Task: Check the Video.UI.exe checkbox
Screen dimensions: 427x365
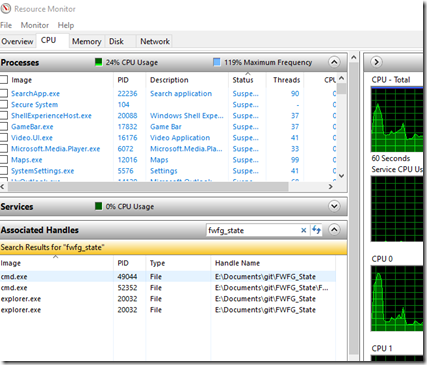Action: 4,138
